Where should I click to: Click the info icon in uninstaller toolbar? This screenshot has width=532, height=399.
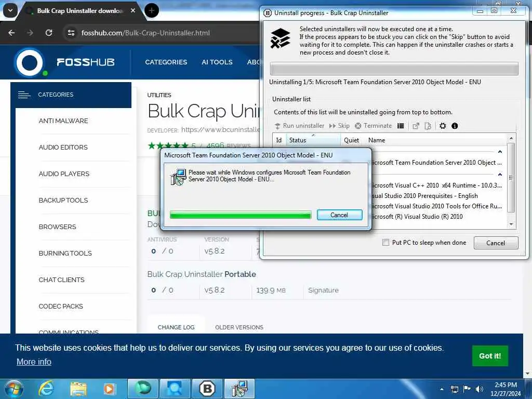click(x=455, y=126)
